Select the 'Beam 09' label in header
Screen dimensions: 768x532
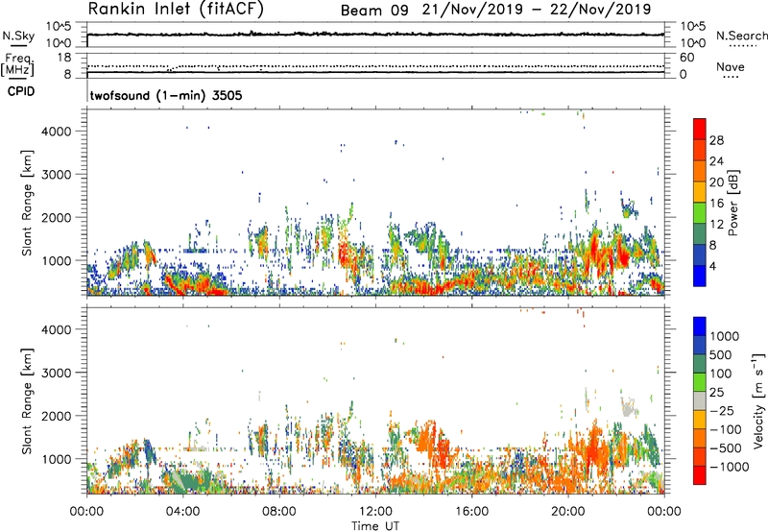[x=374, y=11]
